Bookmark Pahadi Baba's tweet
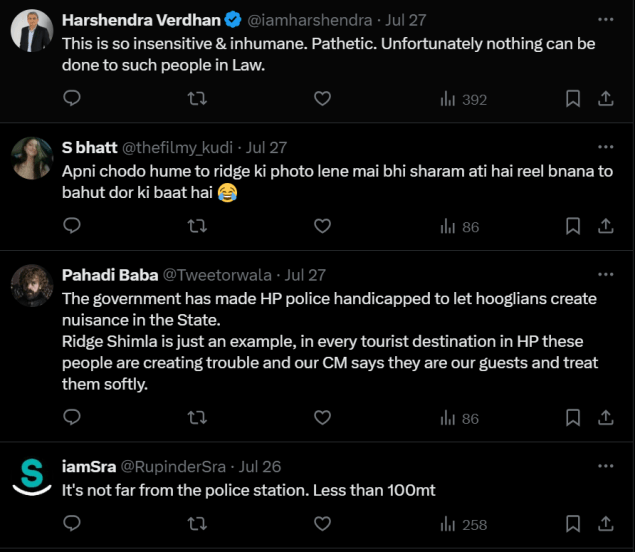This screenshot has height=552, width=635. (573, 417)
